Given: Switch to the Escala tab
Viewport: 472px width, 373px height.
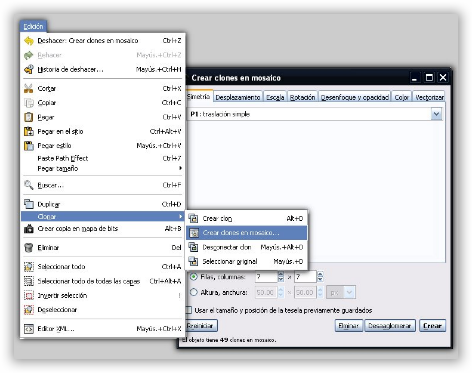Looking at the screenshot, I should point(275,97).
